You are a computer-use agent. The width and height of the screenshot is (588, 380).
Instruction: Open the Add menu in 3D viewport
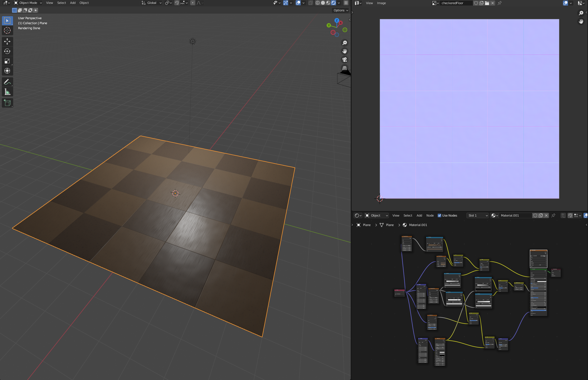pyautogui.click(x=73, y=3)
